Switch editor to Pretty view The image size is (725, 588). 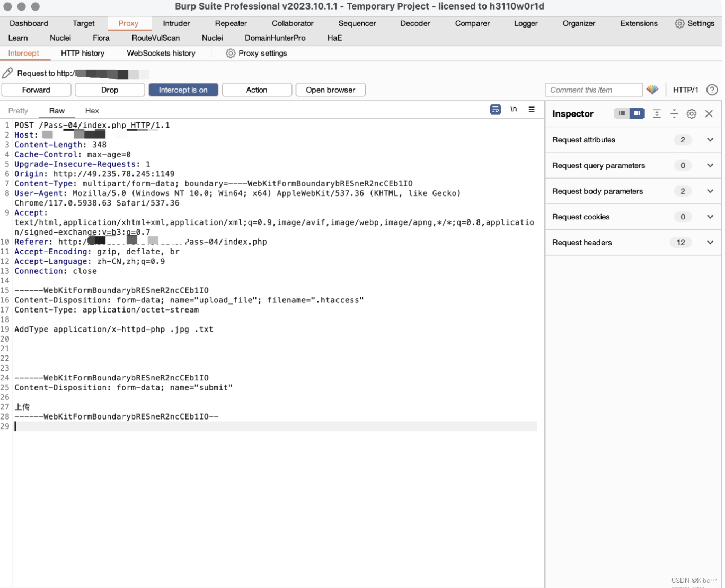pos(18,111)
